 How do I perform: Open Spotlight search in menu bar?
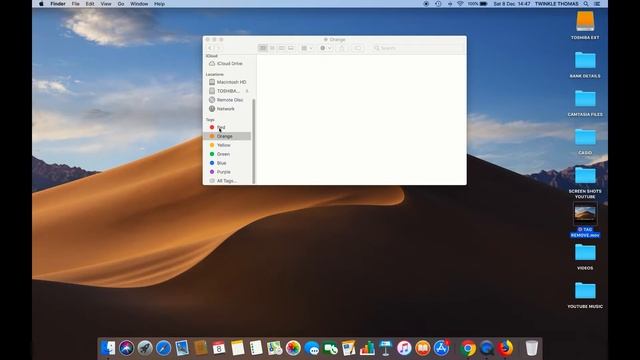(586, 4)
